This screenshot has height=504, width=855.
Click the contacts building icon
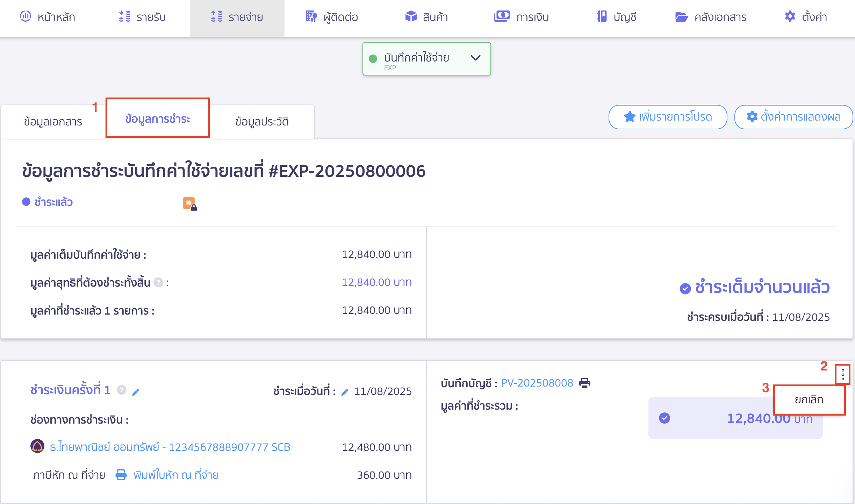(311, 16)
